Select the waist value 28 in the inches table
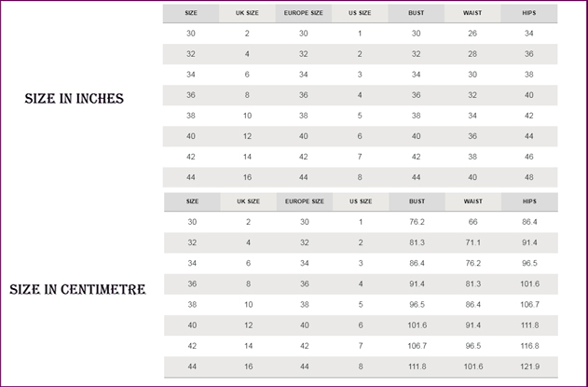The height and width of the screenshot is (387, 588). point(472,54)
